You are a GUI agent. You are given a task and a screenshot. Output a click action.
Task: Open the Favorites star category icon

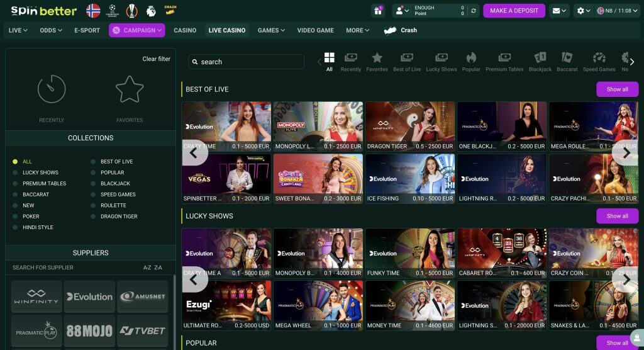click(377, 62)
